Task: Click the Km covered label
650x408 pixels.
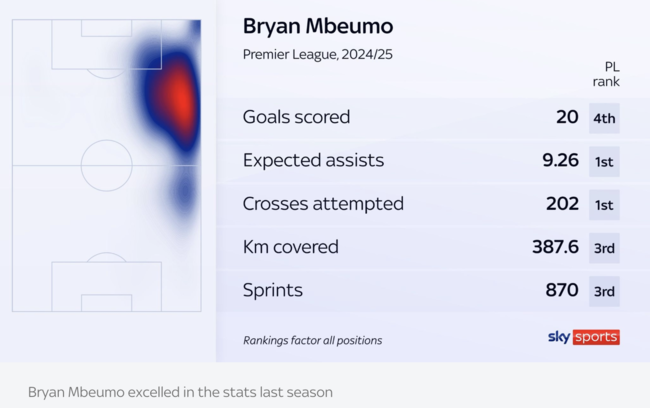Action: point(291,247)
